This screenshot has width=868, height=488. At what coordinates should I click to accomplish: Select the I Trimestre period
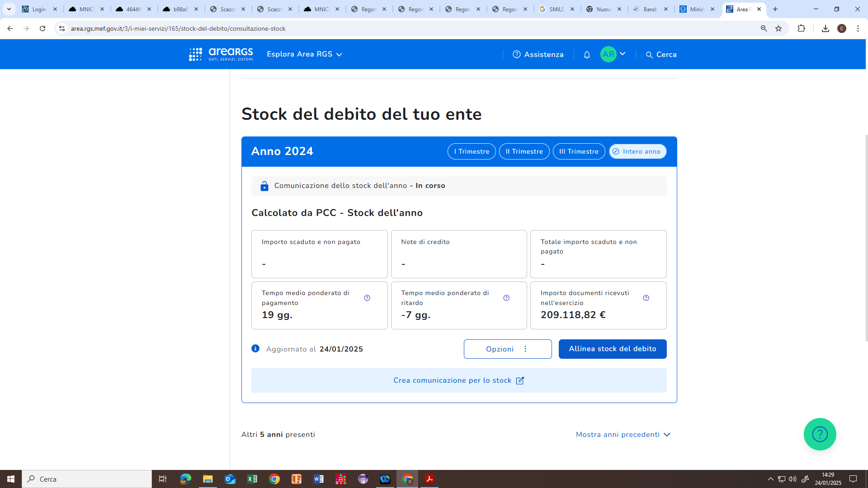tap(472, 151)
